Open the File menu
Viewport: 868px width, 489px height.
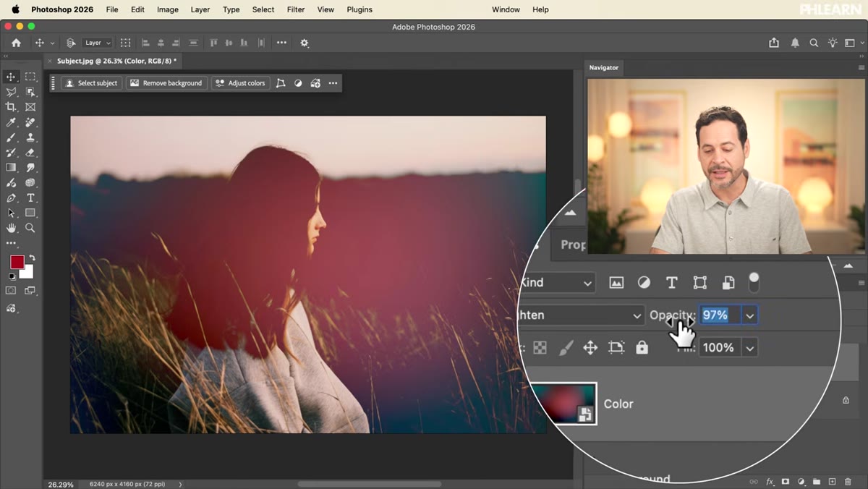pos(112,9)
